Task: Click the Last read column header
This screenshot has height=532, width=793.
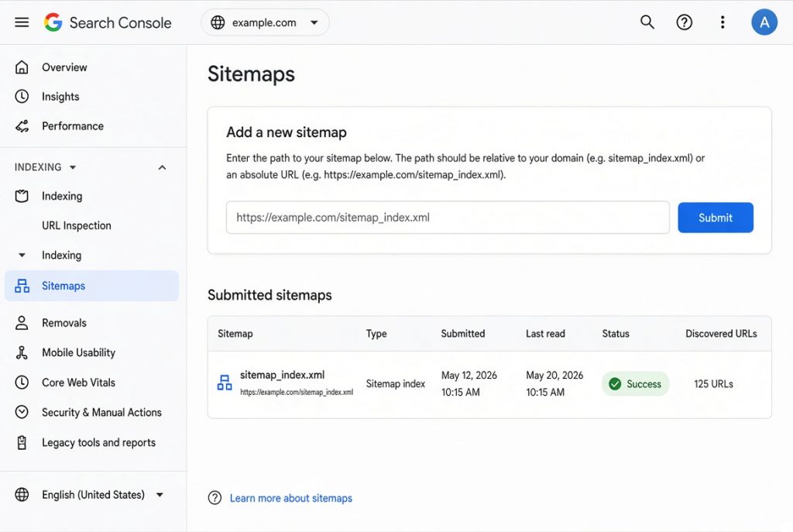Action: 545,334
